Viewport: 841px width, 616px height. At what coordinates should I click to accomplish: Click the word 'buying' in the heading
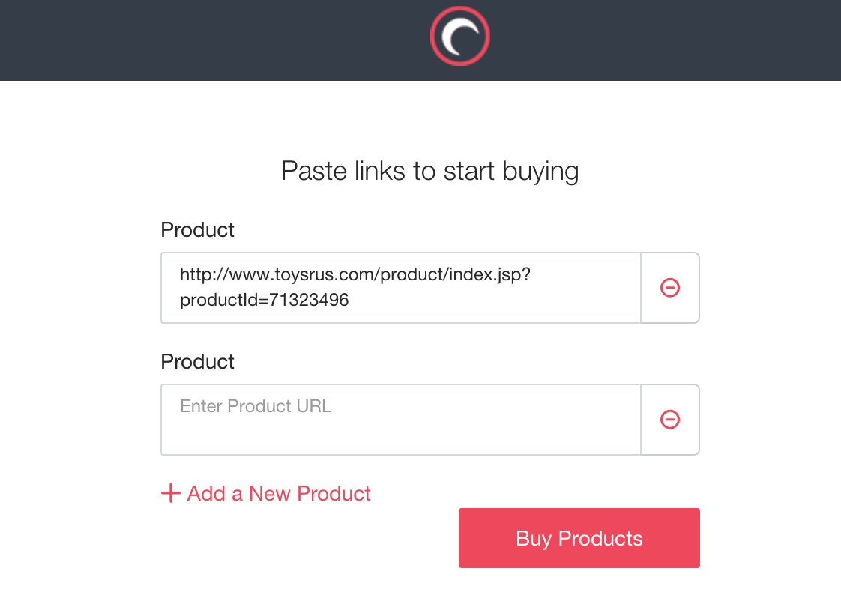541,172
